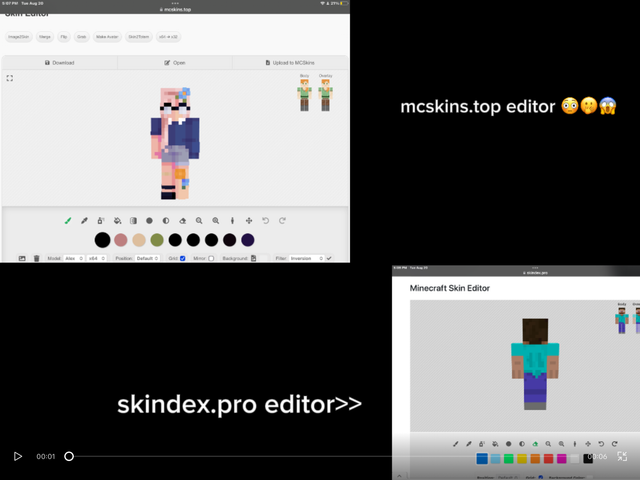640x480 pixels.
Task: Select the spray can tool in mcskins.top editor
Action: [101, 221]
